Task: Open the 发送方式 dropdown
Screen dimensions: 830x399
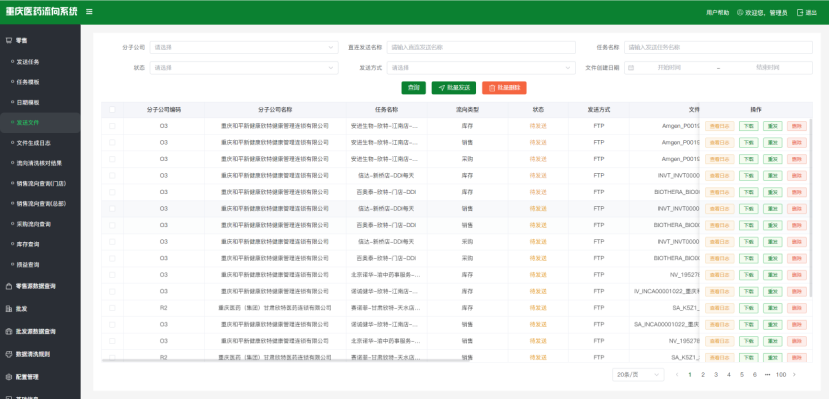Action: [481, 68]
